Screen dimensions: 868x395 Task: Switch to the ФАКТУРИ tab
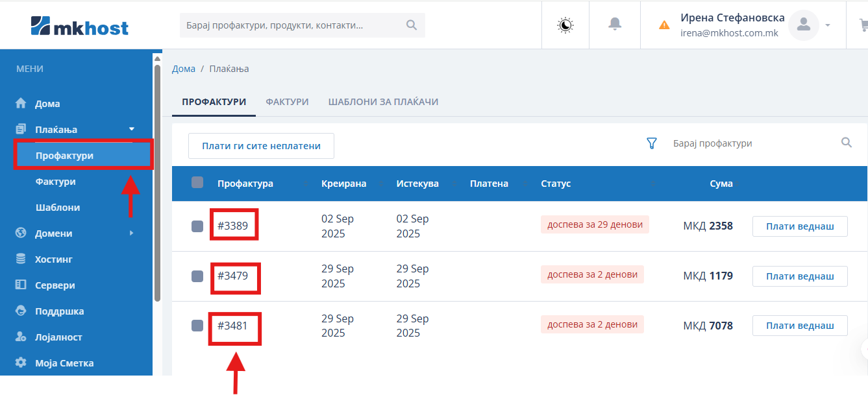pos(287,102)
